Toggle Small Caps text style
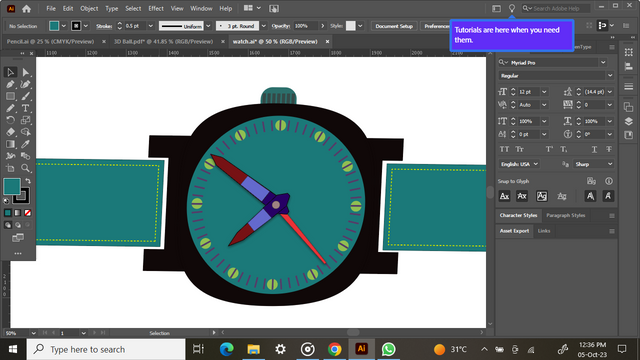Image resolution: width=640 pixels, height=360 pixels. pos(520,149)
